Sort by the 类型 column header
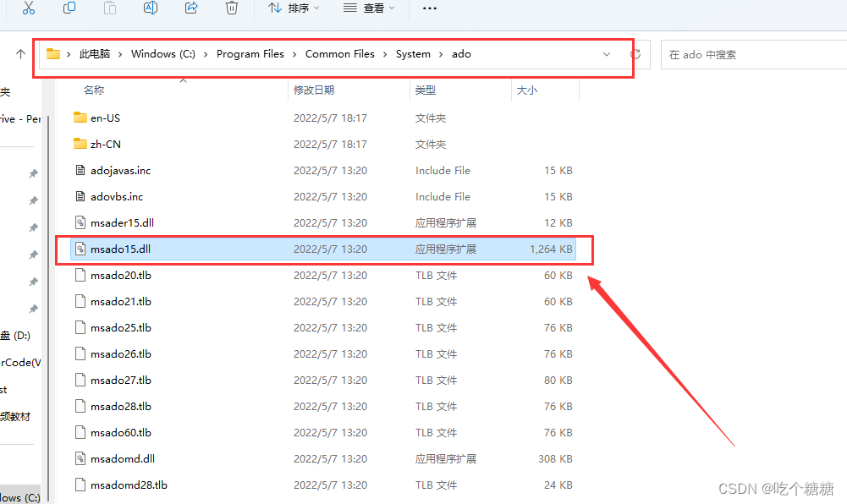The image size is (847, 504). coord(425,90)
